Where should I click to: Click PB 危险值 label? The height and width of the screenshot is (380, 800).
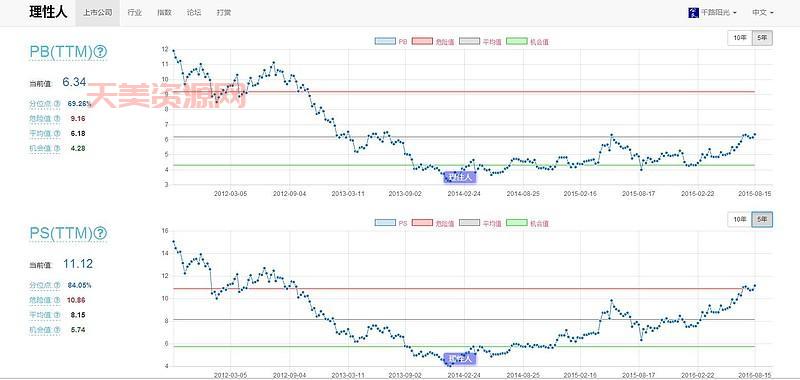click(41, 118)
